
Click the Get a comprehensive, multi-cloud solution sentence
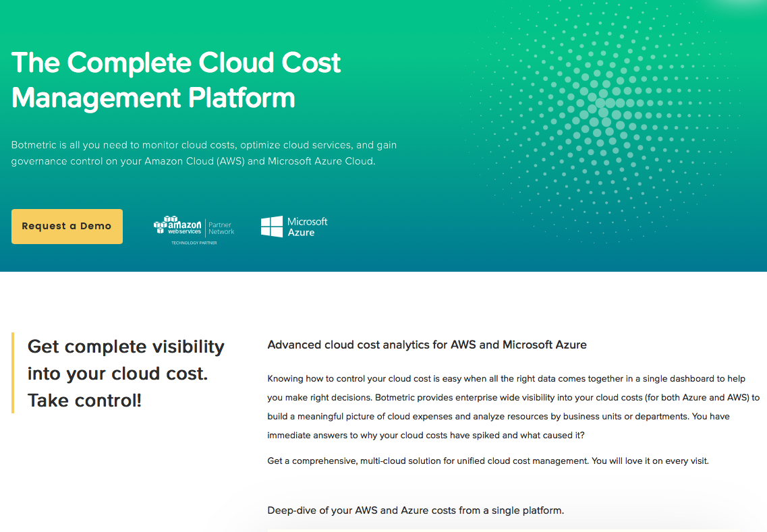tap(488, 461)
